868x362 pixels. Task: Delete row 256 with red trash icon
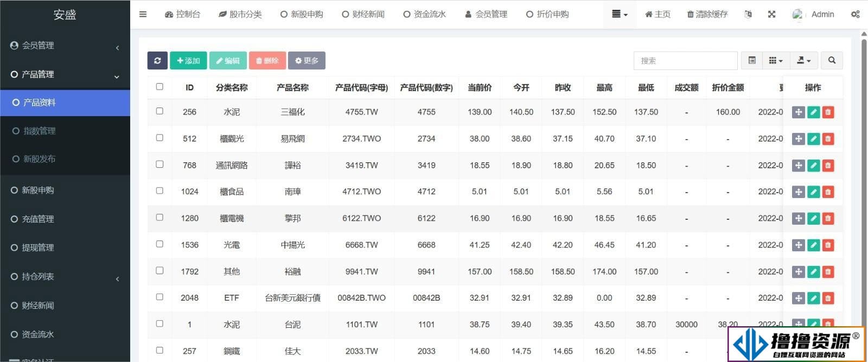828,112
